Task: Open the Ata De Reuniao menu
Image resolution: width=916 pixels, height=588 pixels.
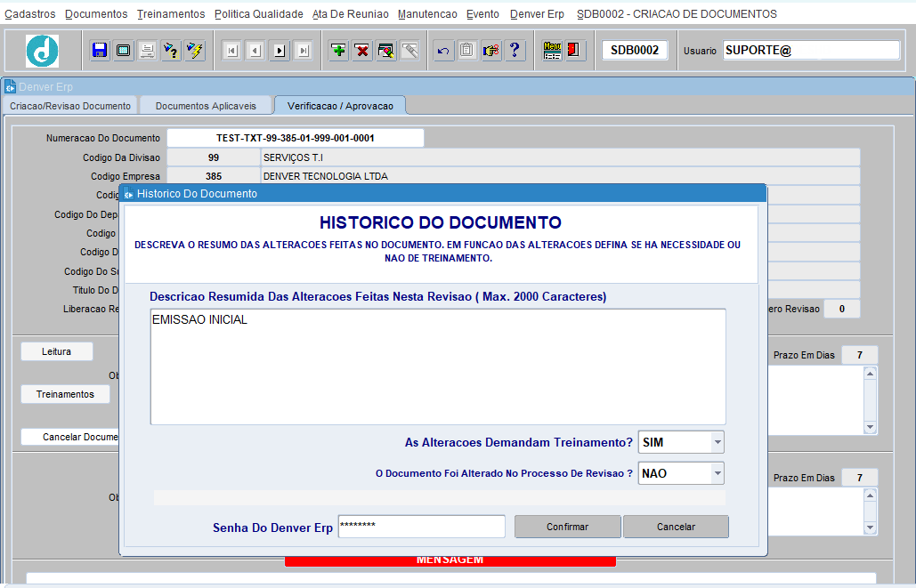Action: tap(351, 14)
